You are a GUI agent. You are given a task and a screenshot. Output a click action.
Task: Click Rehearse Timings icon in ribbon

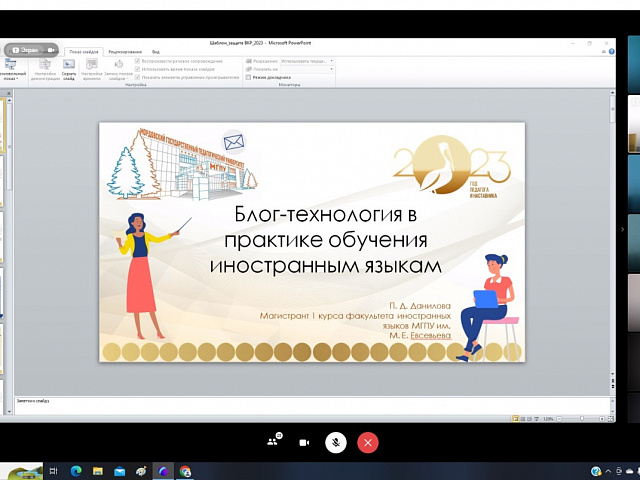[92, 68]
